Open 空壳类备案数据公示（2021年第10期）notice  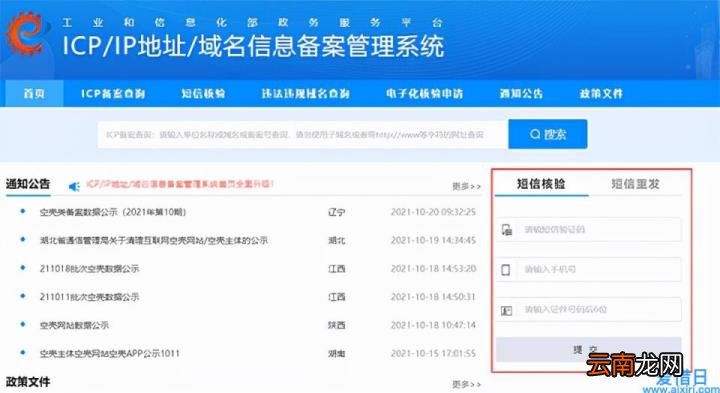(x=113, y=212)
